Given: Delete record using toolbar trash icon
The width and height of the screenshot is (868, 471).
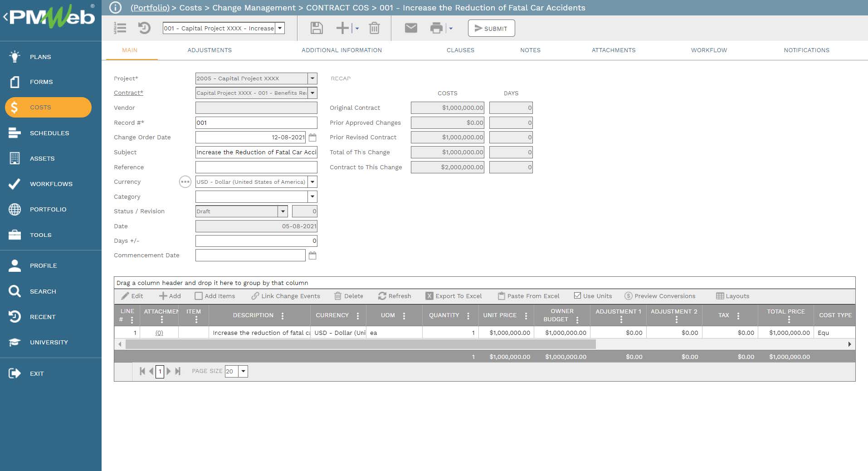Looking at the screenshot, I should [x=374, y=28].
